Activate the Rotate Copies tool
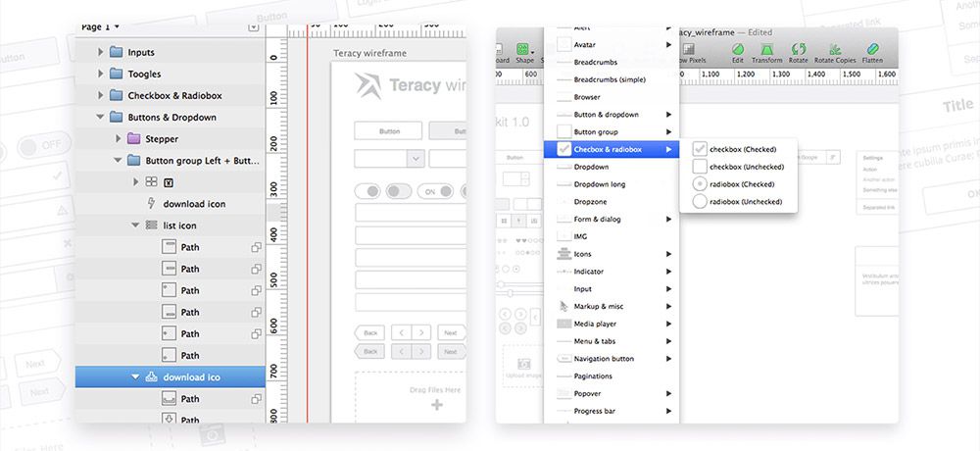Screen dimensions: 980x451 pos(837,49)
